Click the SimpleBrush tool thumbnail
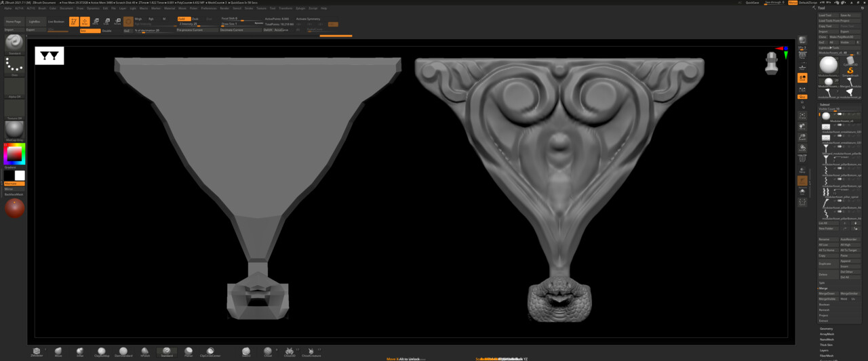The image size is (868, 361). [x=850, y=71]
